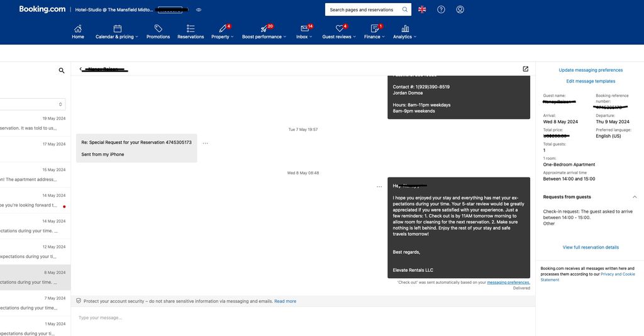Image resolution: width=644 pixels, height=336 pixels.
Task: Open the account profile icon
Action: 460,9
